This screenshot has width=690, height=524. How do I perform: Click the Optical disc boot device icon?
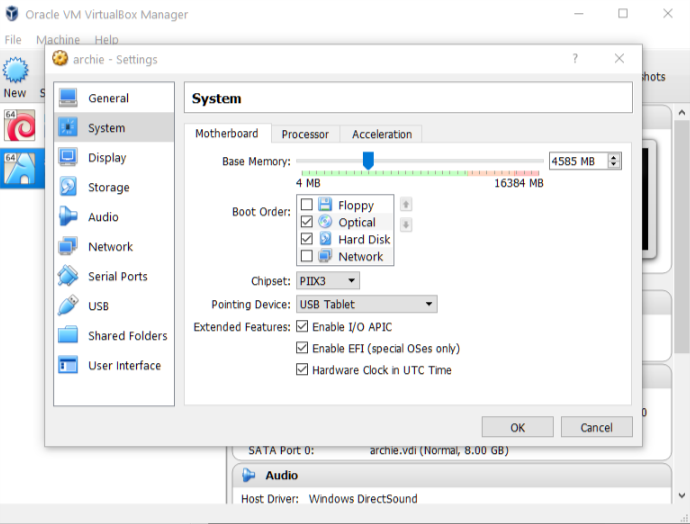coord(325,222)
